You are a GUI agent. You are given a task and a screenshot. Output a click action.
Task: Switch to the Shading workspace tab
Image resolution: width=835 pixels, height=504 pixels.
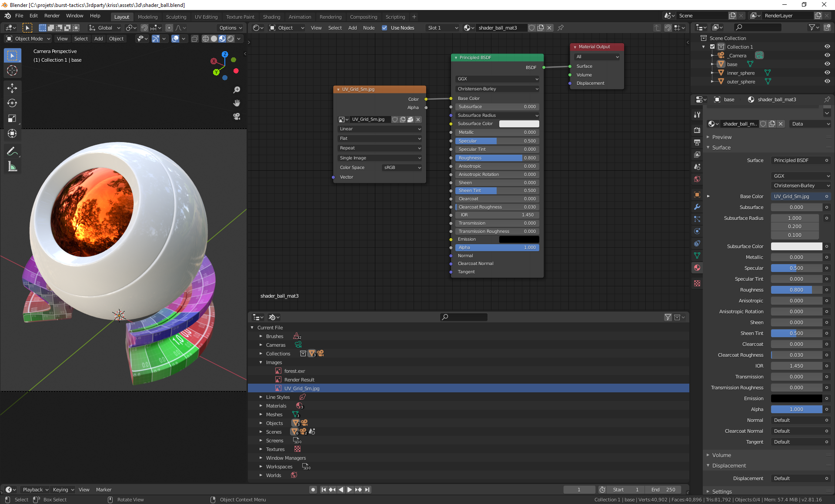click(271, 17)
